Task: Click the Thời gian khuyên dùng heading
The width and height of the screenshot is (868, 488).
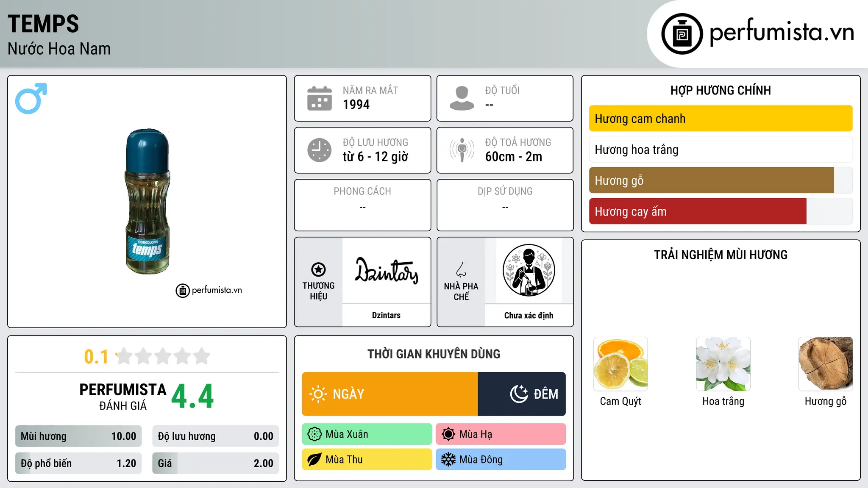Action: pos(434,354)
